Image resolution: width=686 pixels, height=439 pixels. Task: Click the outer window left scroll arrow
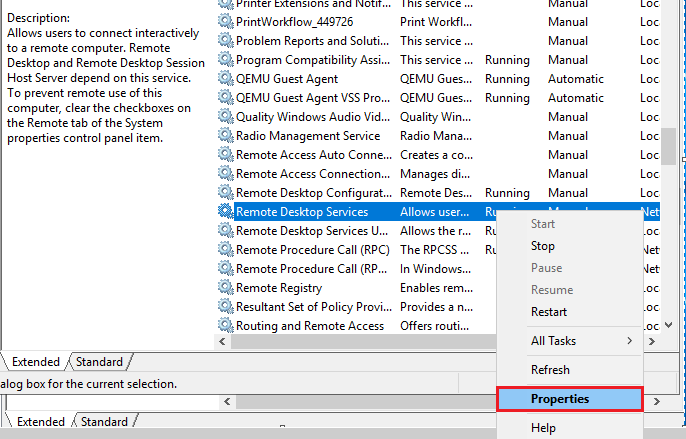point(227,401)
